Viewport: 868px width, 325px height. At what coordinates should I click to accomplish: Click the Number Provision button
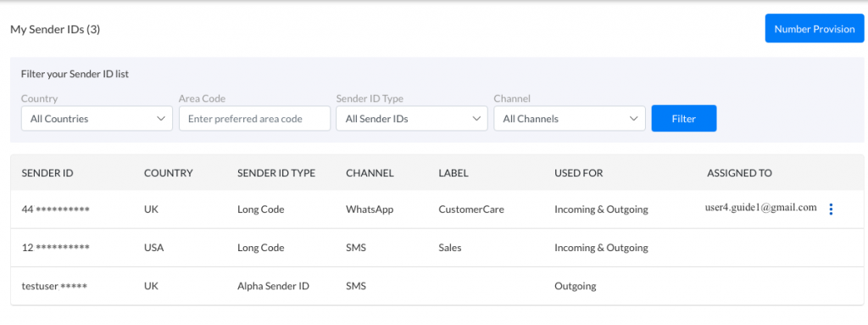[815, 29]
